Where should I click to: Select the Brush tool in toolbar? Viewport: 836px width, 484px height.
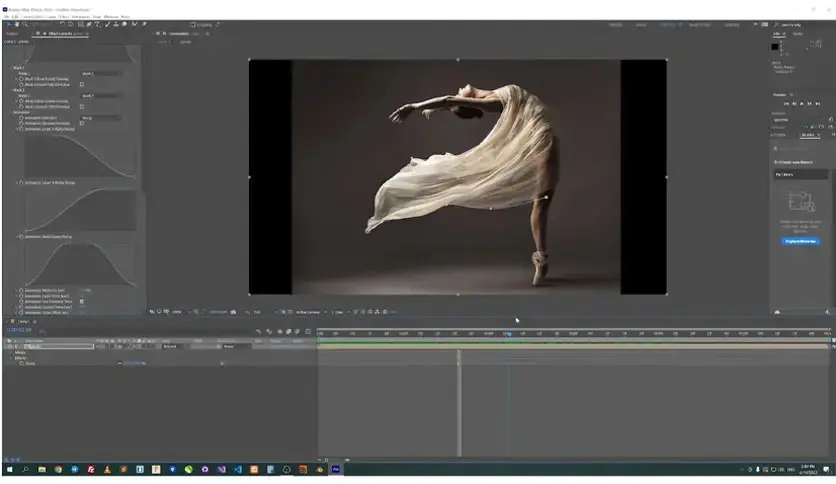tap(107, 24)
